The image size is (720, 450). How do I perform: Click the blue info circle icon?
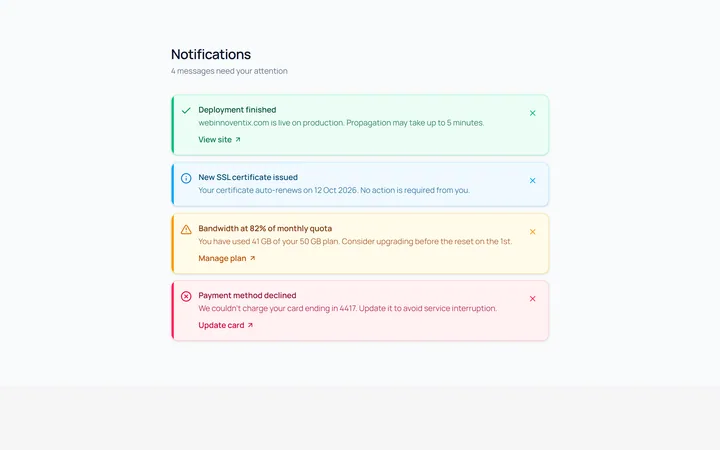(186, 178)
